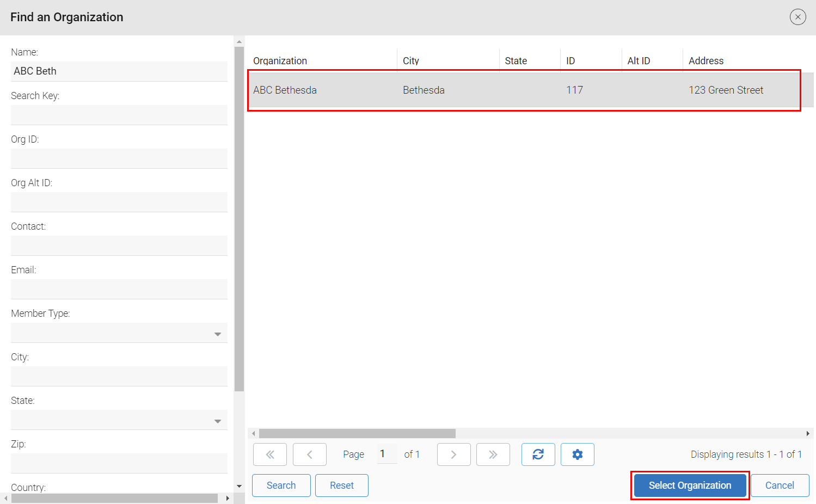
Task: Click the search form scroll-down arrow
Action: tap(239, 486)
